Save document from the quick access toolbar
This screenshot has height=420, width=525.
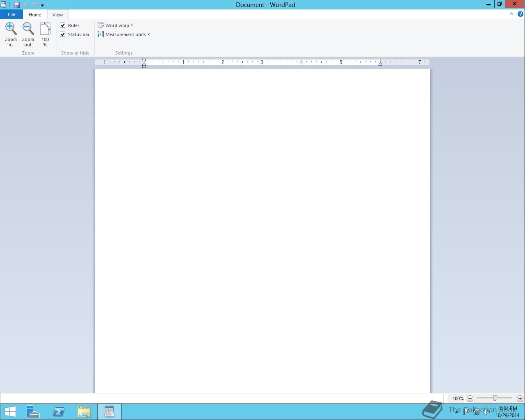coord(17,5)
